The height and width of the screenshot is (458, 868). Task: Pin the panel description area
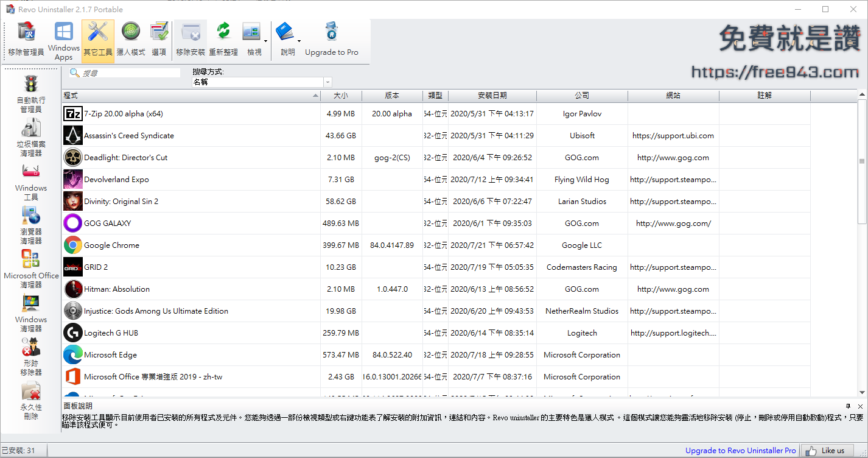(x=847, y=406)
